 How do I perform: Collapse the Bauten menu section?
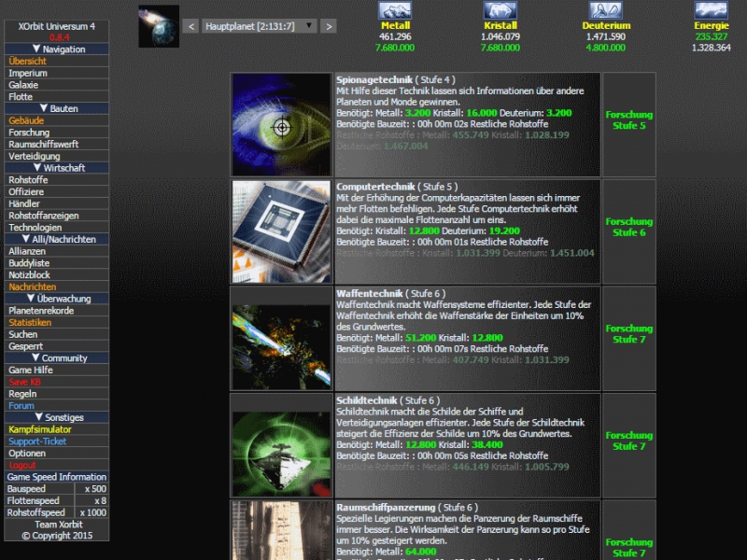(x=57, y=108)
